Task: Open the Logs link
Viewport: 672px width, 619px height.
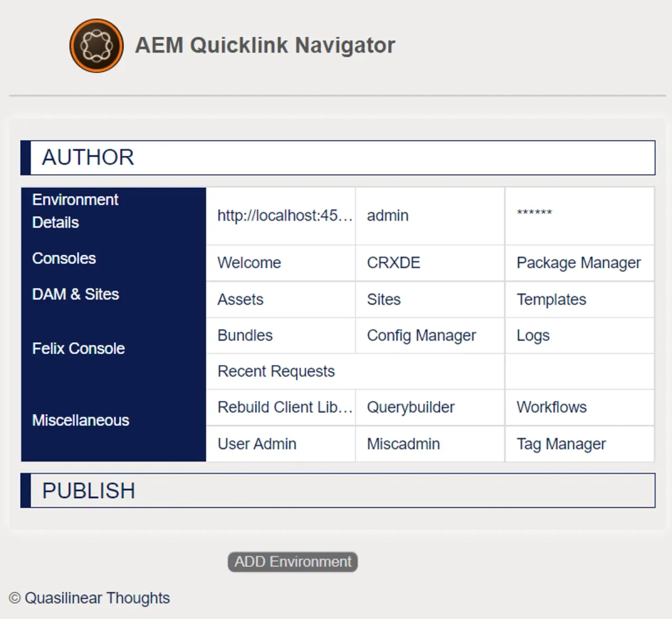Action: pos(533,335)
